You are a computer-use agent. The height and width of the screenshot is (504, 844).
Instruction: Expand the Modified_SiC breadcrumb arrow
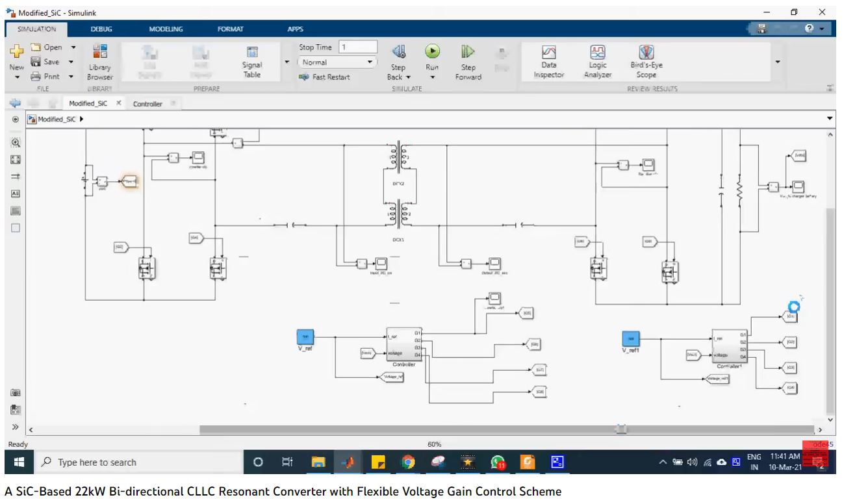pos(81,120)
